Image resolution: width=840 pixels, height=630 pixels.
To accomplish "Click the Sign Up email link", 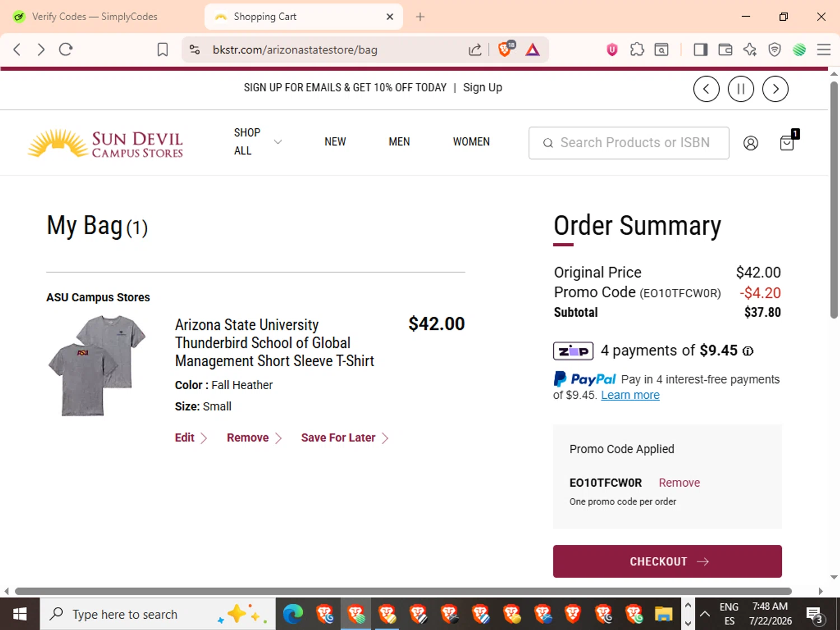I will pos(483,87).
